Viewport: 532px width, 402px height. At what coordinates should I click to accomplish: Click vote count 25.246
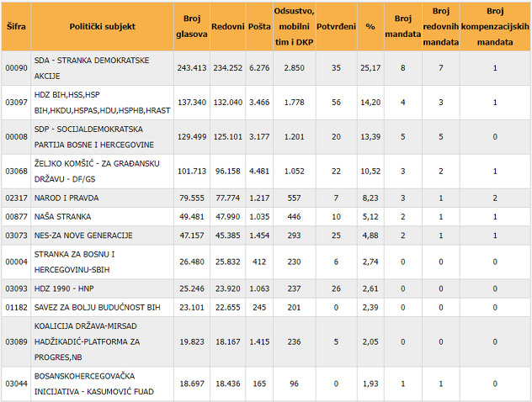192,288
